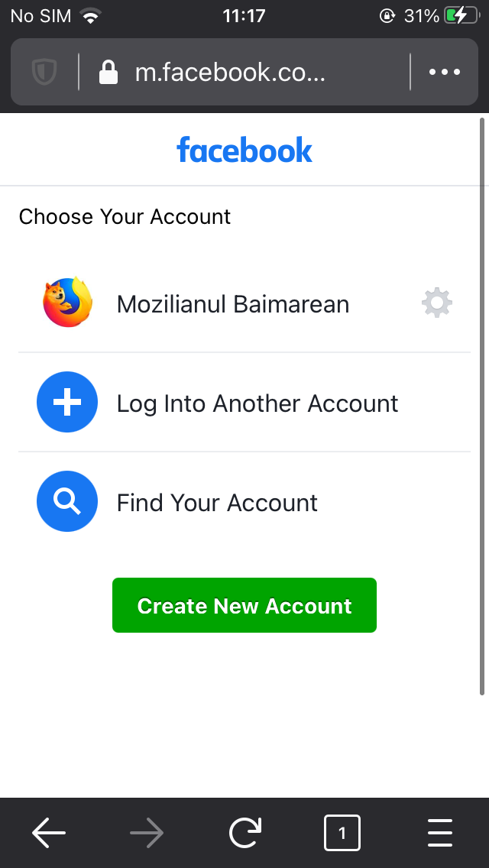Tap the magnifying glass search icon
Image resolution: width=489 pixels, height=868 pixels.
pyautogui.click(x=67, y=501)
